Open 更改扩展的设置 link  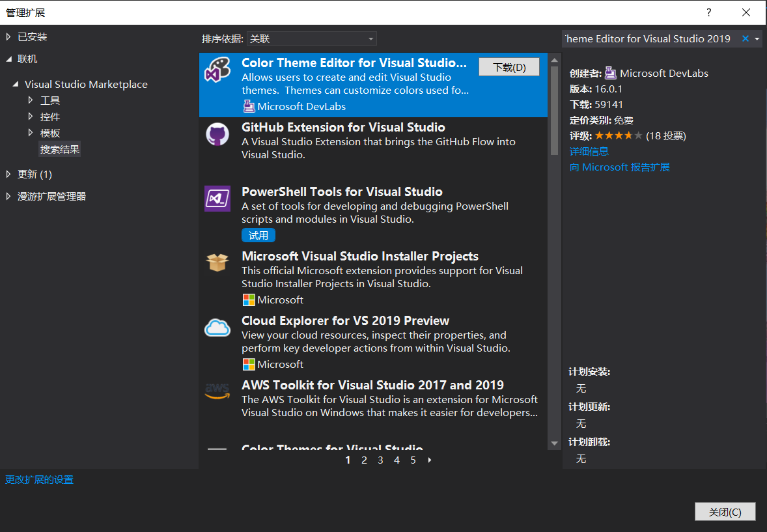click(x=39, y=480)
